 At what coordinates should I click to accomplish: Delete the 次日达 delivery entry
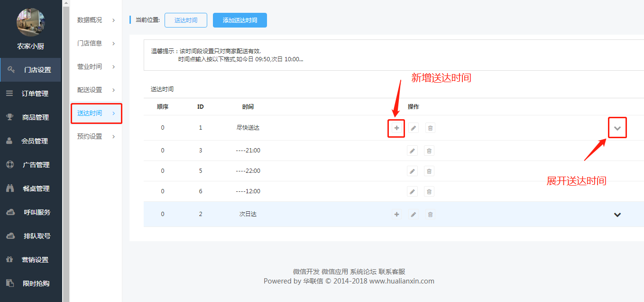tap(430, 215)
